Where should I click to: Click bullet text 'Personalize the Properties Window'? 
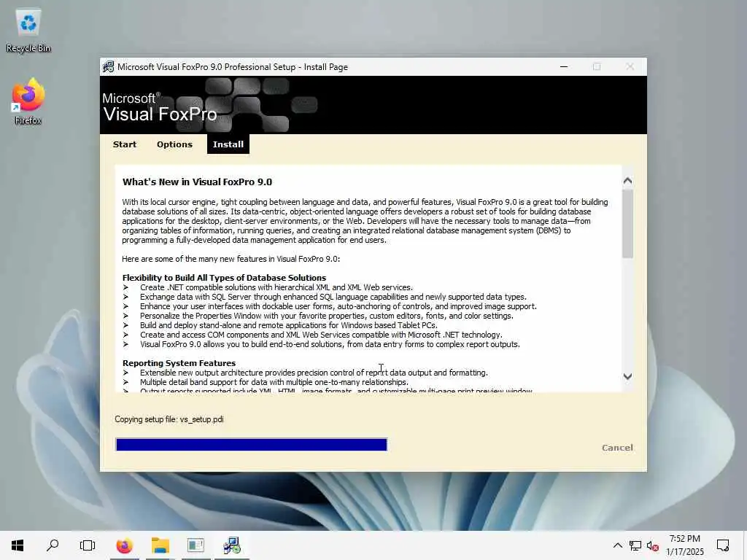tap(327, 316)
